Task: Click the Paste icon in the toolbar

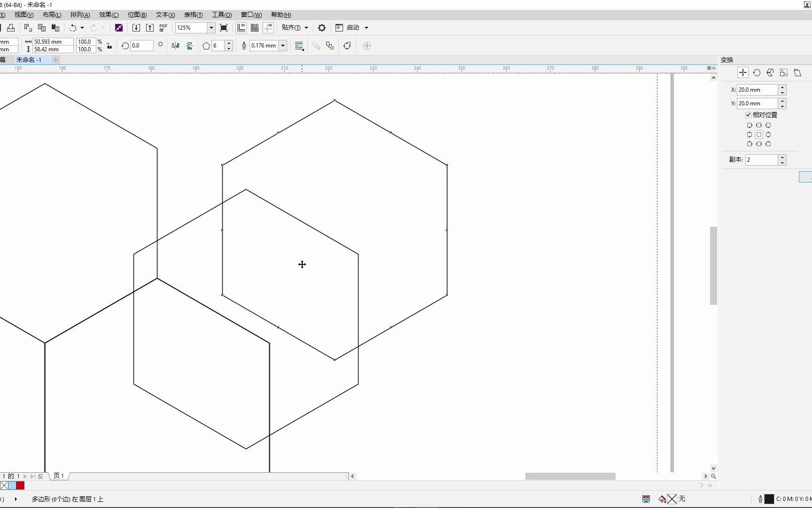Action: [x=55, y=28]
